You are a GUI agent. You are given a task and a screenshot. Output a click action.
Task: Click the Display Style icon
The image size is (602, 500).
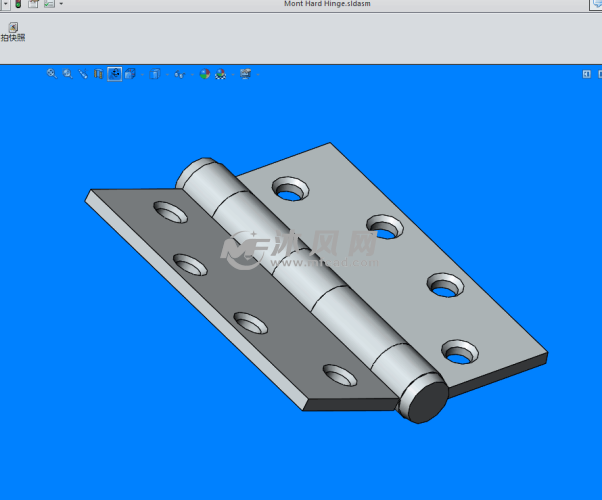point(155,74)
